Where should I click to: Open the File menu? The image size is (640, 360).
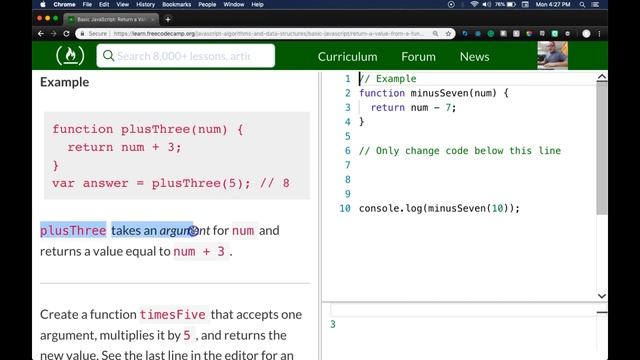click(87, 4)
